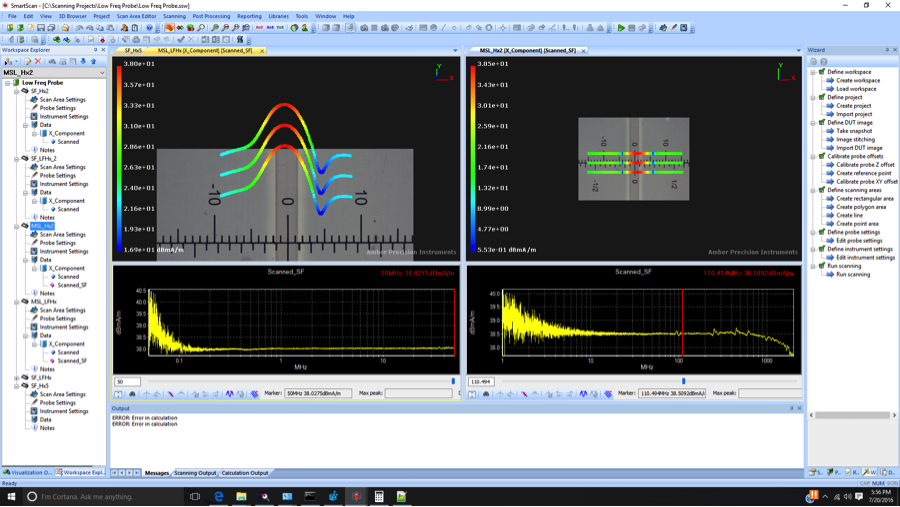The width and height of the screenshot is (900, 507).
Task: Collapse Define scanning areas in Wizard
Action: [x=813, y=190]
